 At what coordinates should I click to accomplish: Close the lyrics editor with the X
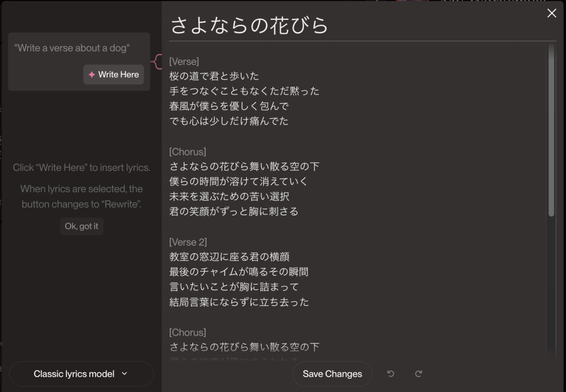click(x=552, y=13)
